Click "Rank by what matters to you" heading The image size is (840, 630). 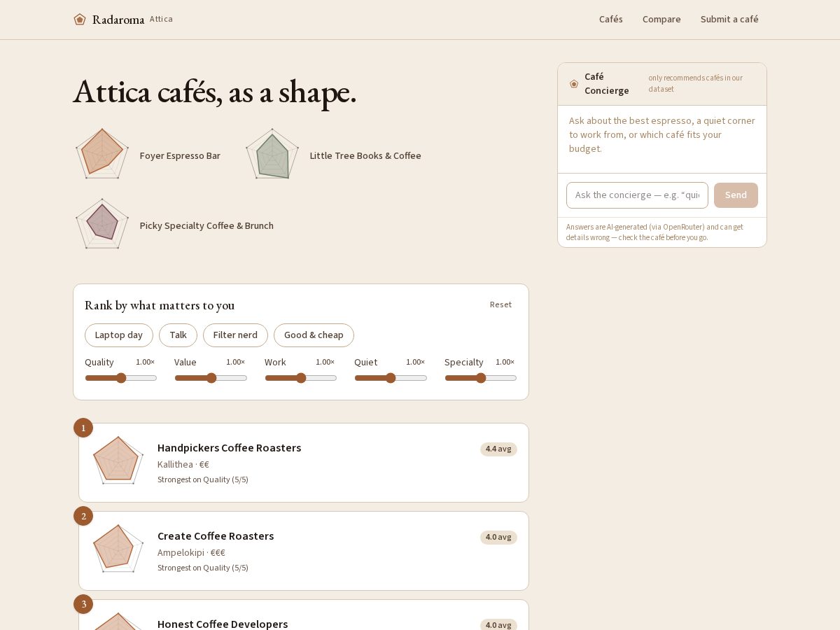click(x=160, y=305)
